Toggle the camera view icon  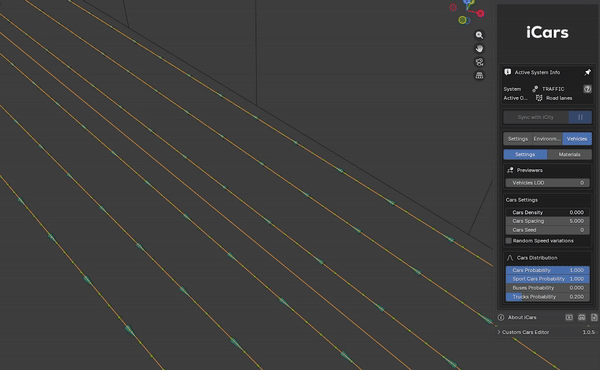[x=479, y=62]
